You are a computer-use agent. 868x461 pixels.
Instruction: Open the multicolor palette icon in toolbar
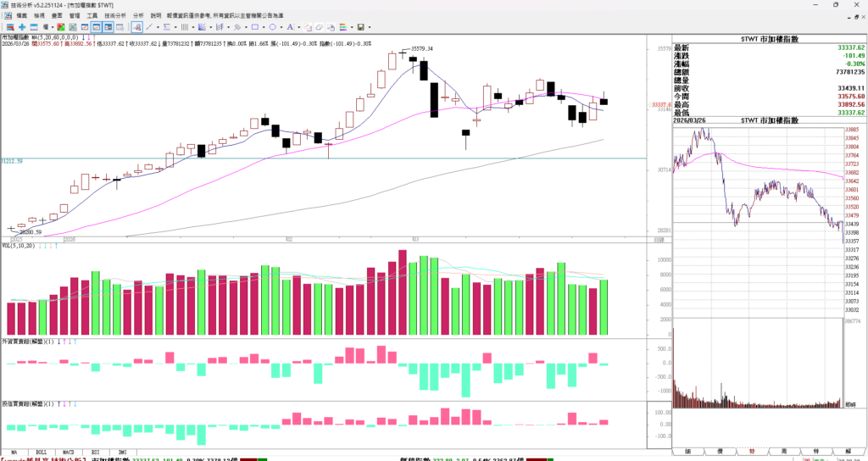point(343,27)
